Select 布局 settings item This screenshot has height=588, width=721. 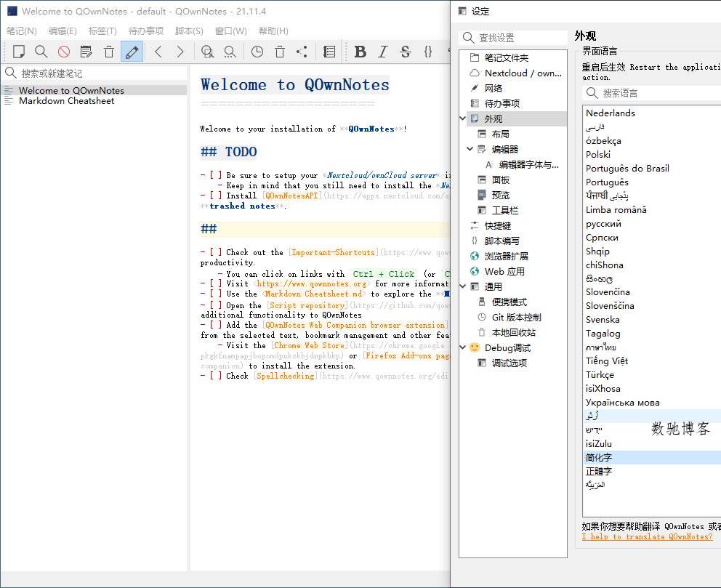500,134
